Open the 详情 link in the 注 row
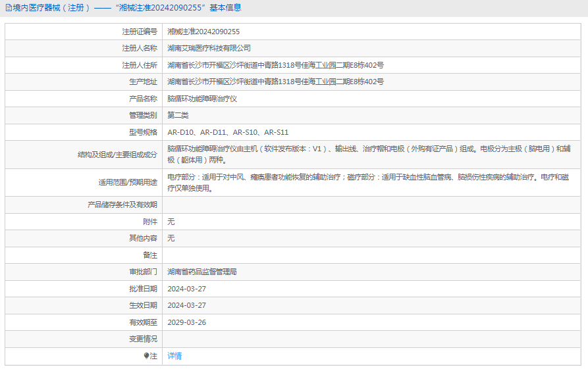Screen dimensions: 588x369 [x=174, y=356]
